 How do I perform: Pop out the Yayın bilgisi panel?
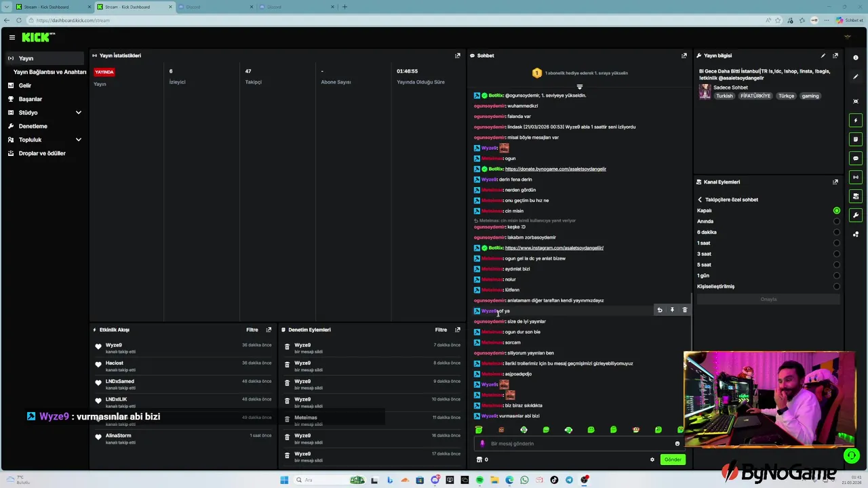(x=835, y=56)
